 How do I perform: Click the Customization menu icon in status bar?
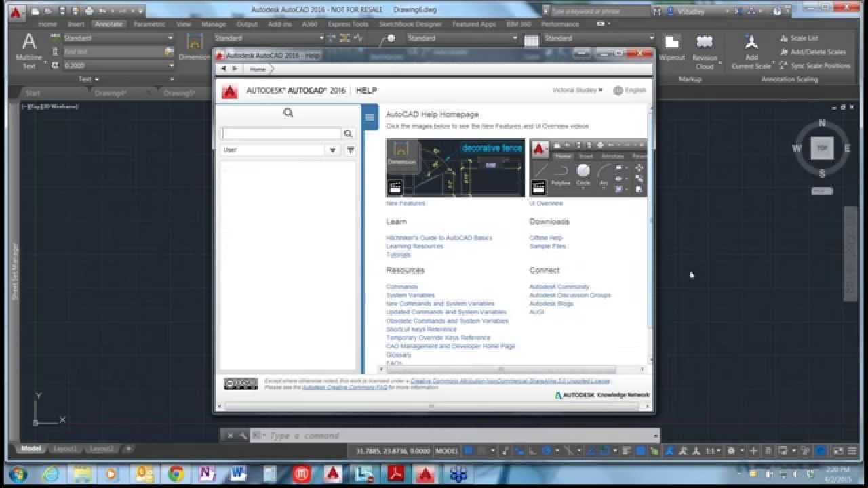(852, 450)
